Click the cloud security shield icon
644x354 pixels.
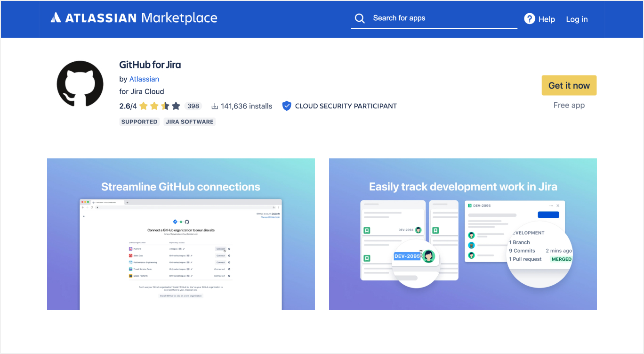(x=287, y=106)
